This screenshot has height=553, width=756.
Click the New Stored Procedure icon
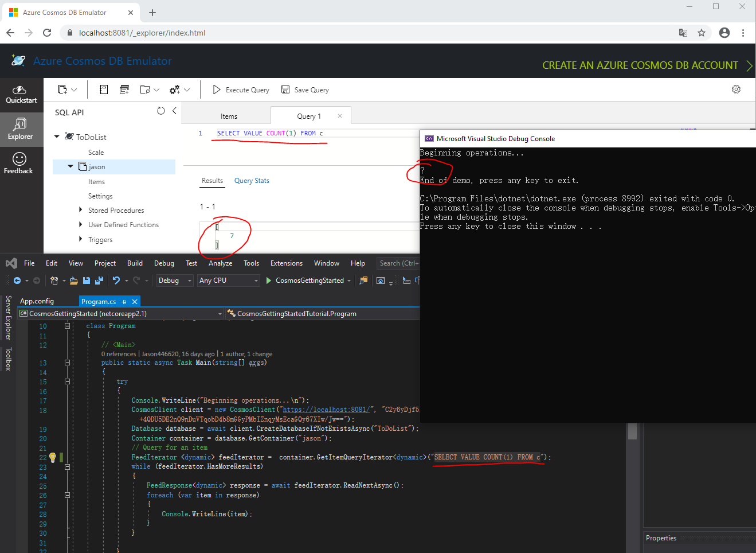(124, 89)
